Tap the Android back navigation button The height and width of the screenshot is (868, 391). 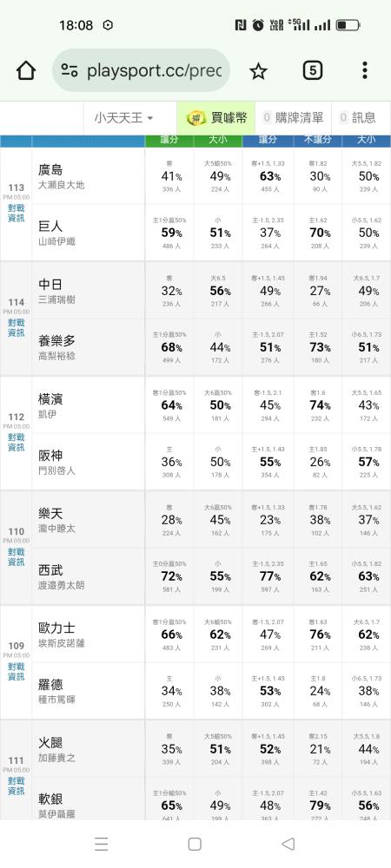click(x=288, y=844)
